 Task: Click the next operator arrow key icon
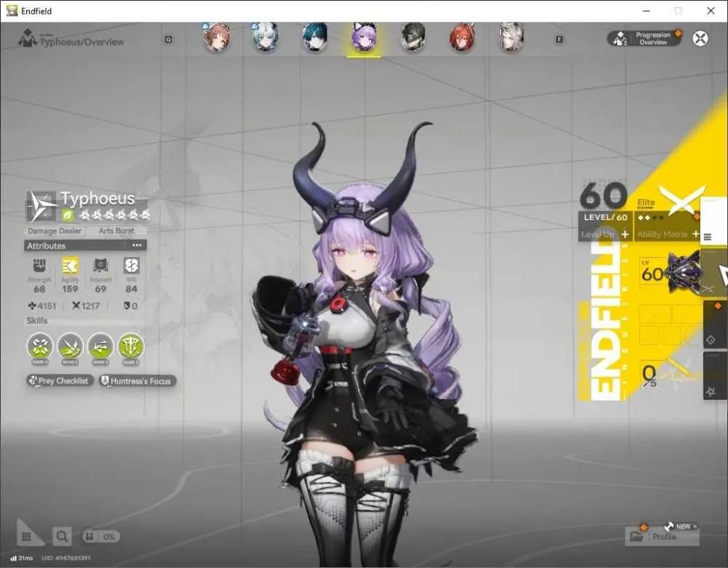click(x=559, y=39)
